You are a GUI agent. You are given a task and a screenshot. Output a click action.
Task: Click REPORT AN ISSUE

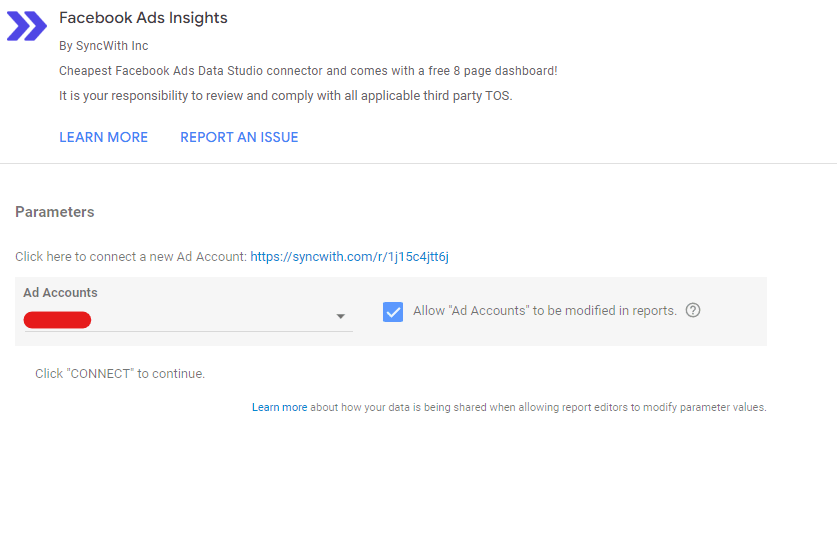coord(239,137)
